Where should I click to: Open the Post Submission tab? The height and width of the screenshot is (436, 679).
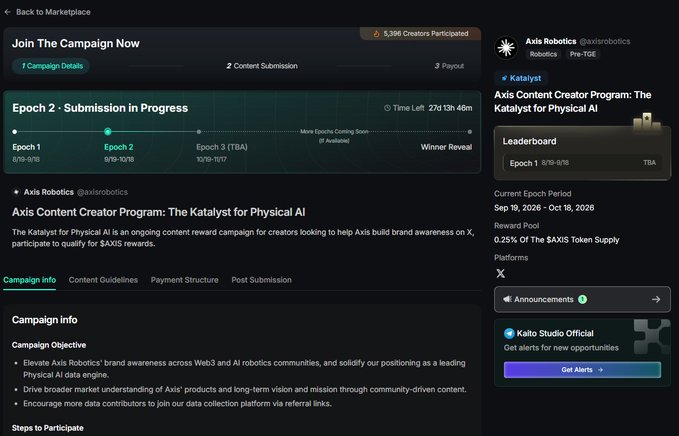click(x=261, y=280)
